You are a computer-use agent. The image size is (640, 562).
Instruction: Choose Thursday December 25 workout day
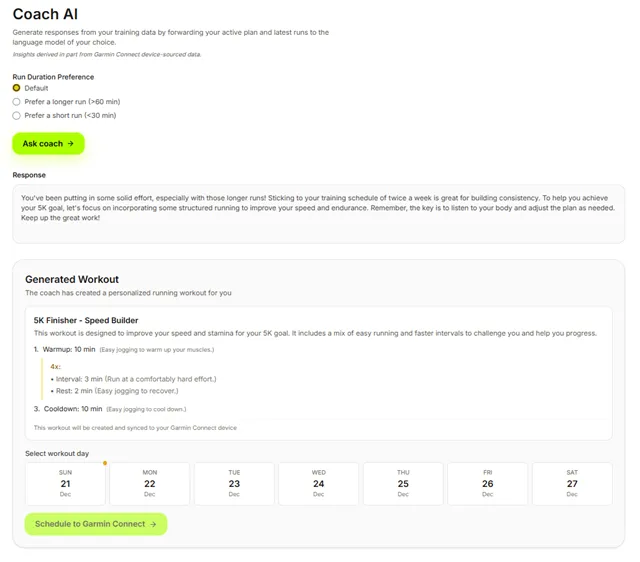[x=403, y=483]
